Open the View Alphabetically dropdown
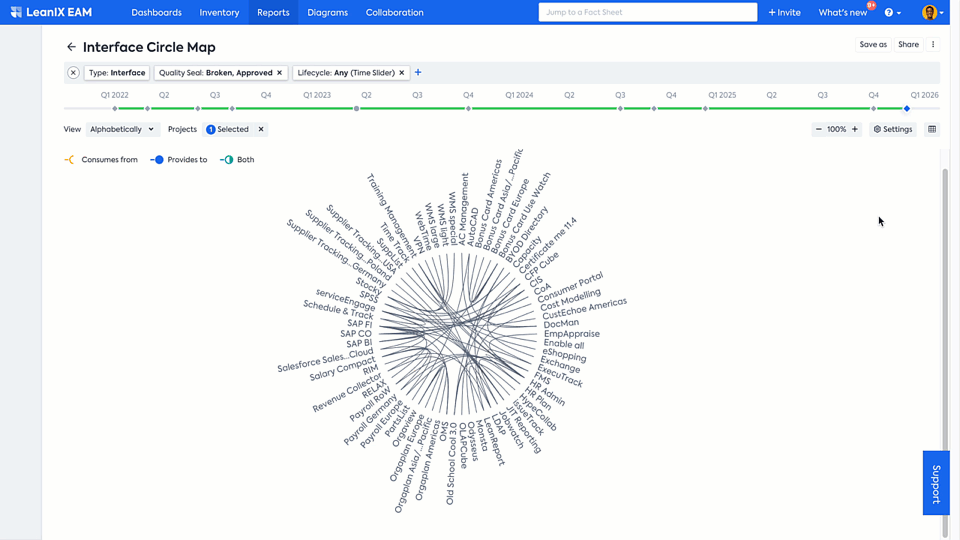The height and width of the screenshot is (540, 960). pos(122,129)
